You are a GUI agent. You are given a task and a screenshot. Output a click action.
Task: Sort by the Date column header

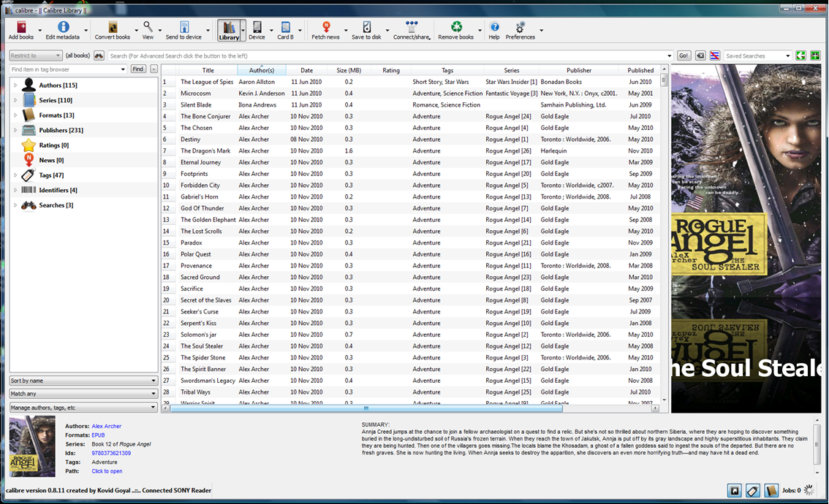click(x=306, y=70)
